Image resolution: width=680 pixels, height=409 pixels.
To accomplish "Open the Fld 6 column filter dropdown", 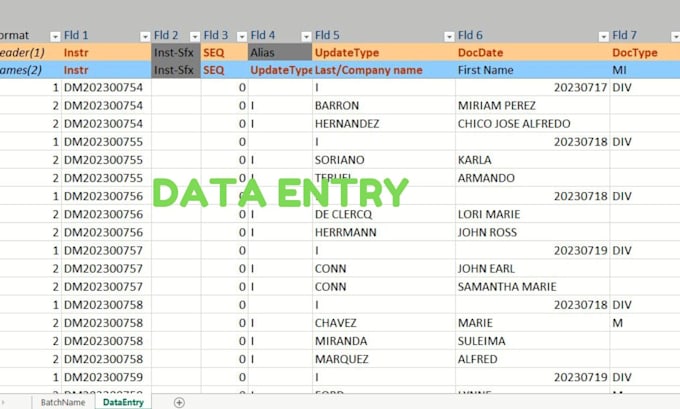I will click(x=603, y=37).
